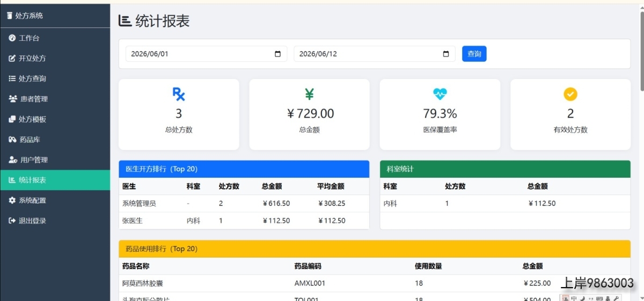Click the start date field 2026/06/01
This screenshot has width=644, height=301.
207,54
